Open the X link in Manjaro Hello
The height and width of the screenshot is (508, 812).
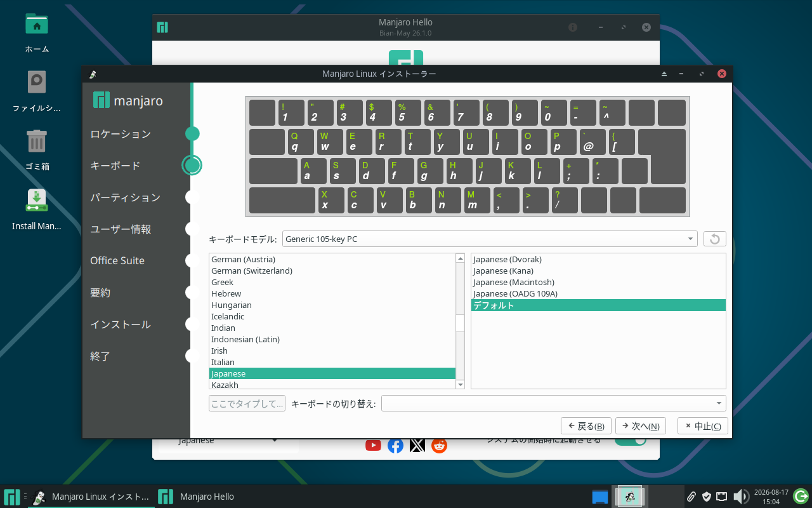(417, 445)
